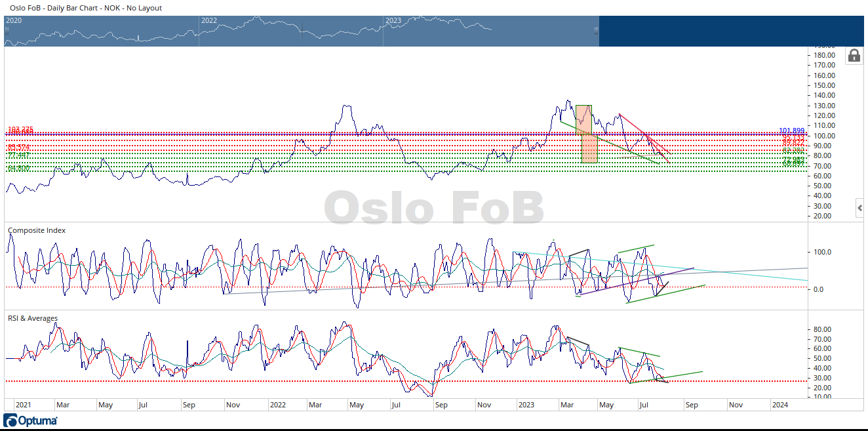Click the 140.00 price scale label

pyautogui.click(x=823, y=95)
